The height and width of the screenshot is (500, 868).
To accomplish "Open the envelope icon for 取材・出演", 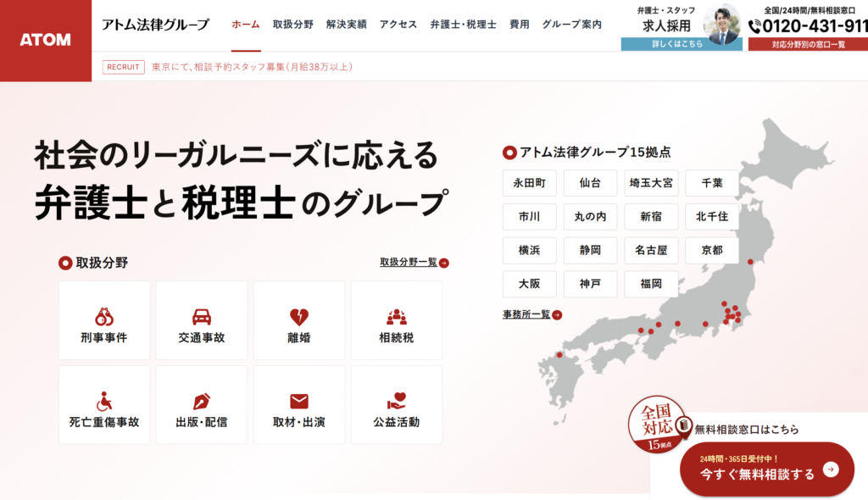I will [299, 401].
